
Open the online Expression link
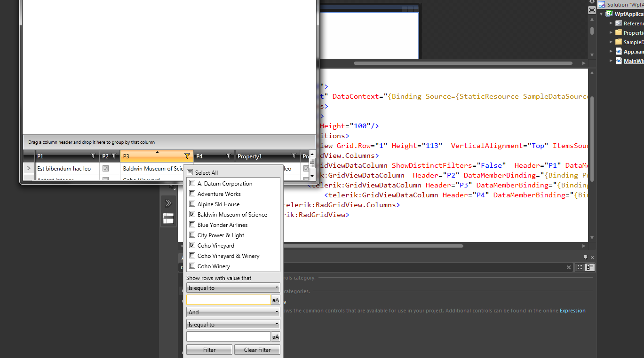572,311
